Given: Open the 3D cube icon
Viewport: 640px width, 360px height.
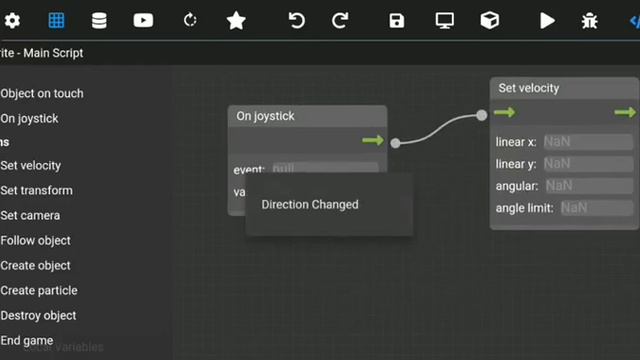Looking at the screenshot, I should 489,20.
